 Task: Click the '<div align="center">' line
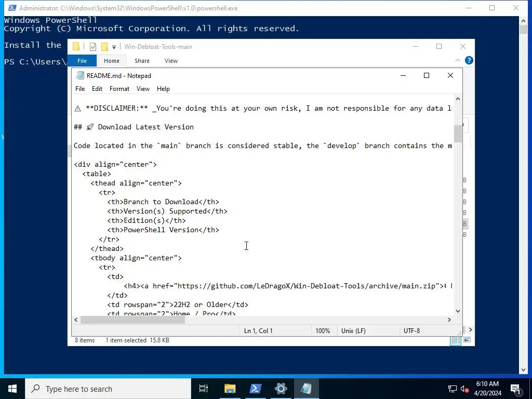115,164
